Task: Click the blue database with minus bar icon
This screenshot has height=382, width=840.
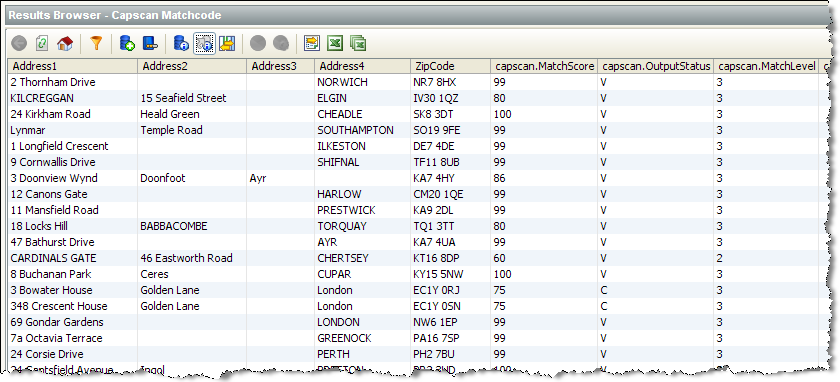Action: click(x=150, y=43)
